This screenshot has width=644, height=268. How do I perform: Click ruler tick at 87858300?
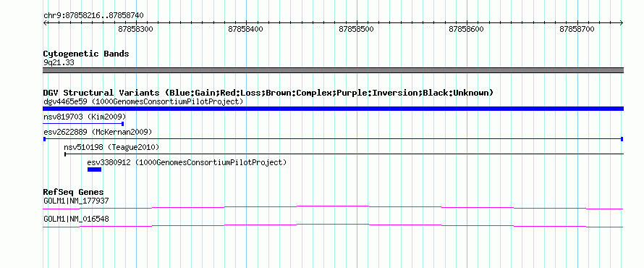(x=136, y=23)
